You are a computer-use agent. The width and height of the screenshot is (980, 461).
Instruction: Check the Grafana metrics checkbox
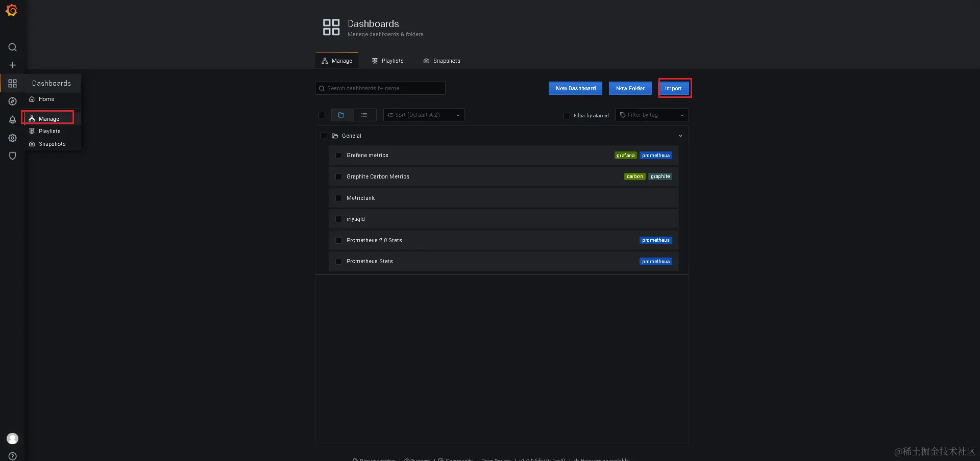click(338, 156)
